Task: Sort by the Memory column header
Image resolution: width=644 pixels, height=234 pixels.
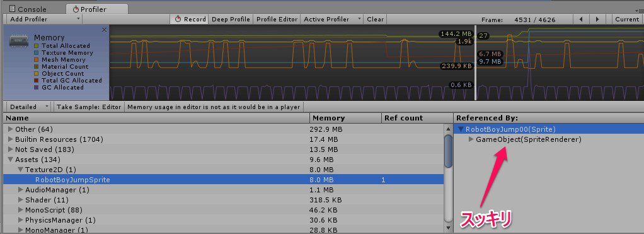Action: (x=345, y=118)
